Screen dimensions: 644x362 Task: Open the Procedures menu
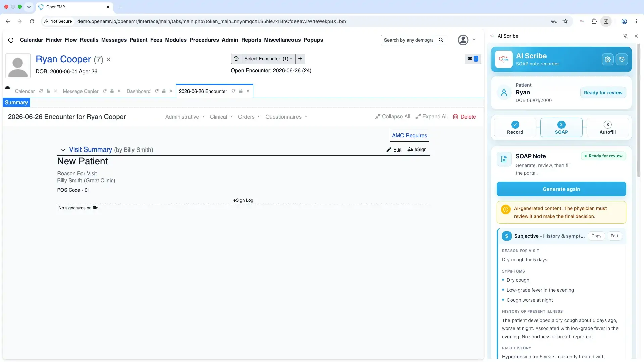point(204,40)
